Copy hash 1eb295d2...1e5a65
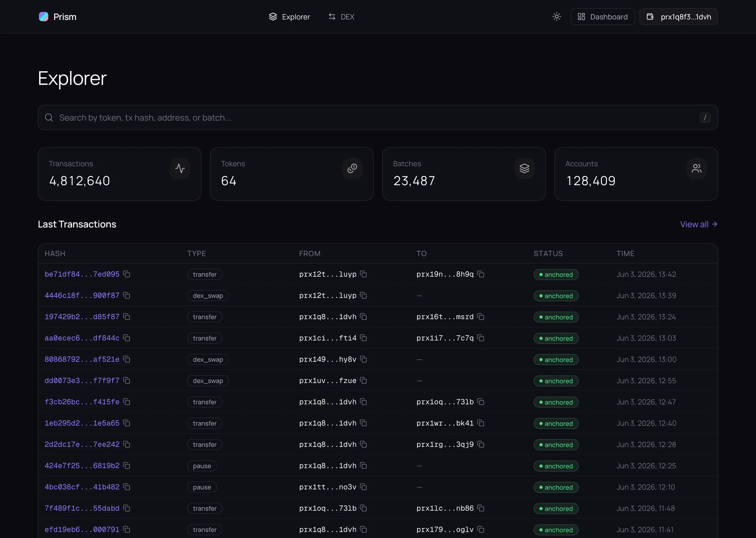 [127, 423]
